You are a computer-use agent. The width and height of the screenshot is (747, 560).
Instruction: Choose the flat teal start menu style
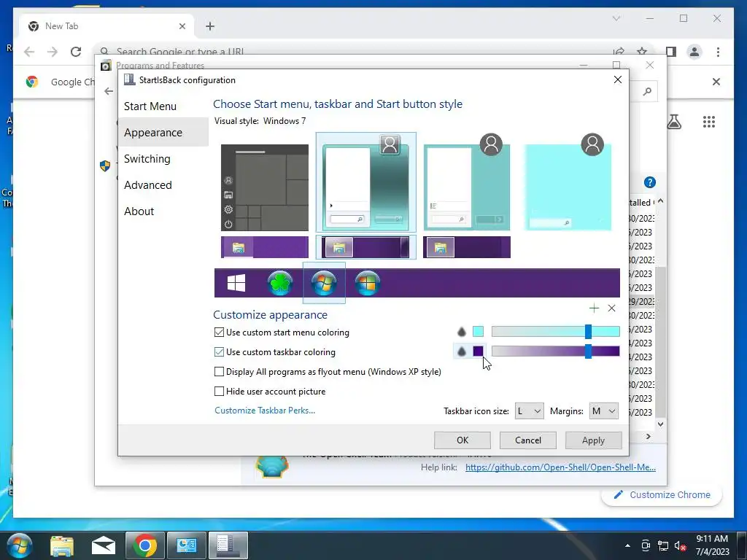466,187
